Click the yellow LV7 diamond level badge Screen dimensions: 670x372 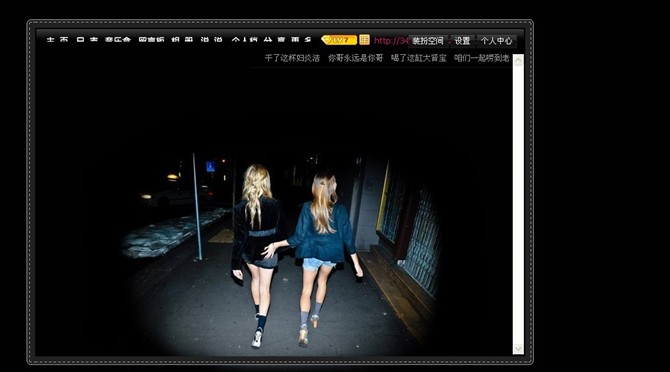tap(339, 40)
